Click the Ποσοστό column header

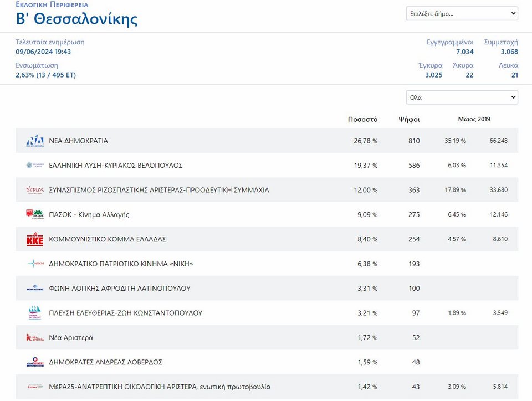point(362,119)
